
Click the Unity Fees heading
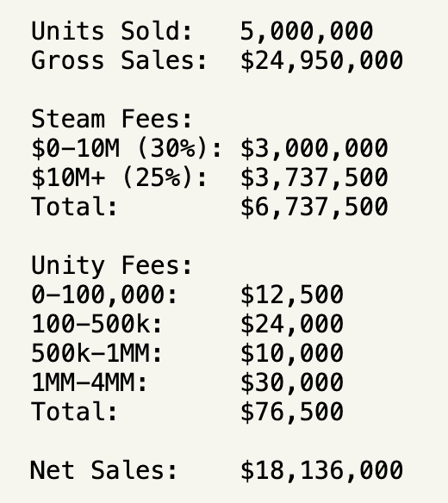coord(112,265)
